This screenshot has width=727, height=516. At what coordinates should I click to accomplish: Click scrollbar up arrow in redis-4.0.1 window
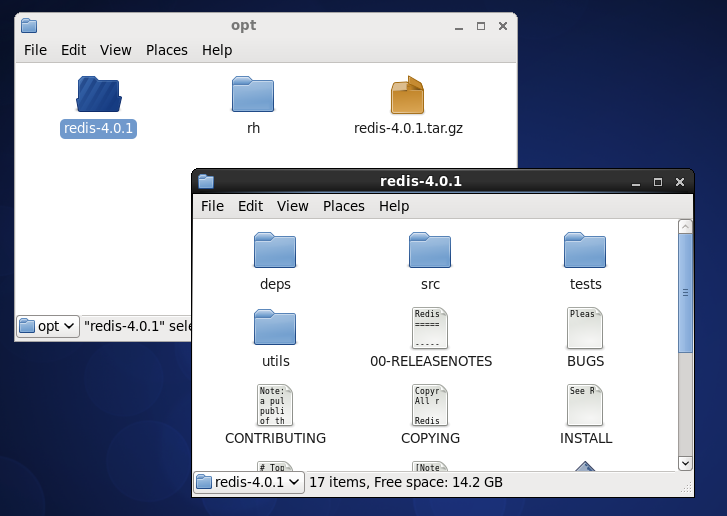coord(685,226)
